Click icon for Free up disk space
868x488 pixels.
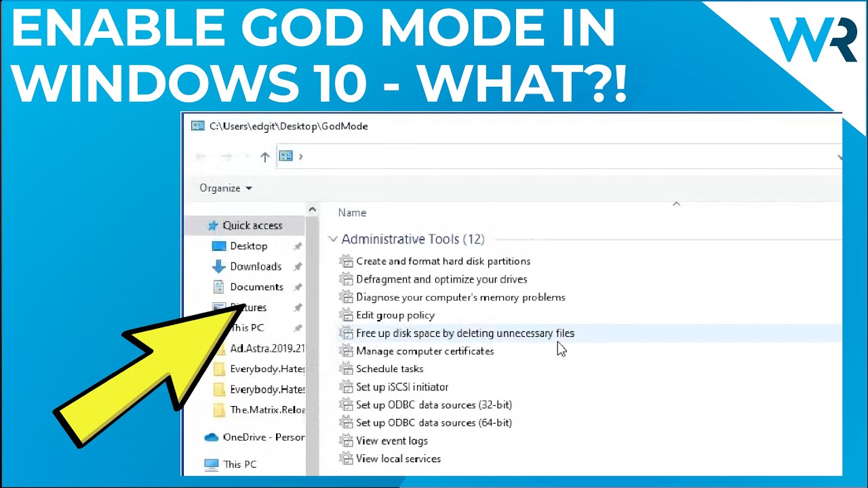346,333
